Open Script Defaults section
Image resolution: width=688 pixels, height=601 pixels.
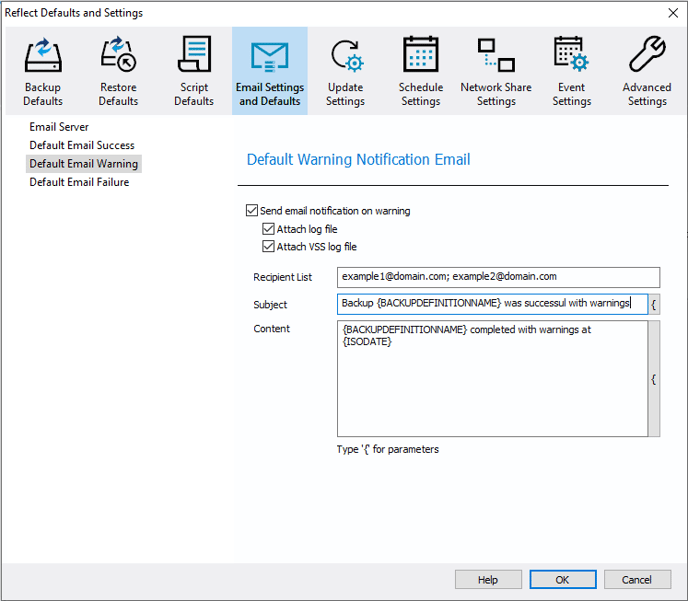194,71
